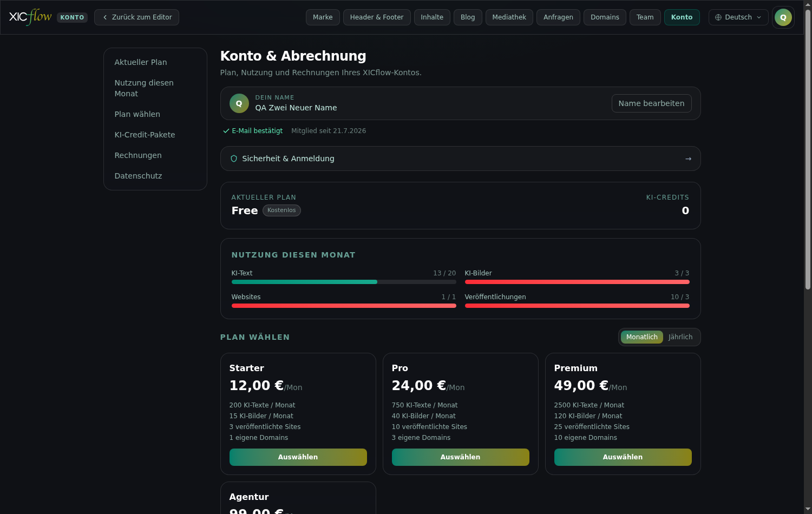The width and height of the screenshot is (812, 514).
Task: Click the KI-Text usage progress bar
Action: coord(344,282)
